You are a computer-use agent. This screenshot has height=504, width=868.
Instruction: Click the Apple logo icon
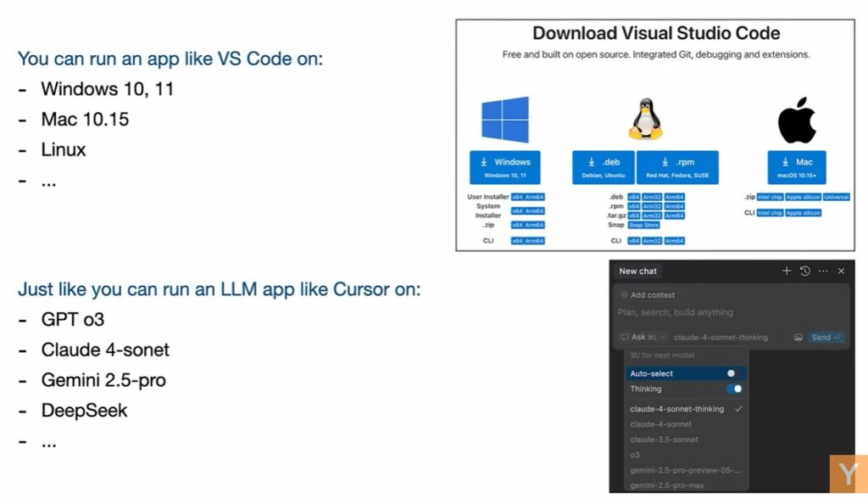click(x=797, y=120)
